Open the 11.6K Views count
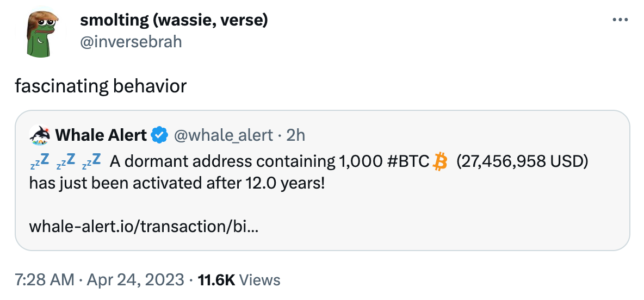Screen dimensions: 644x300 (239, 280)
